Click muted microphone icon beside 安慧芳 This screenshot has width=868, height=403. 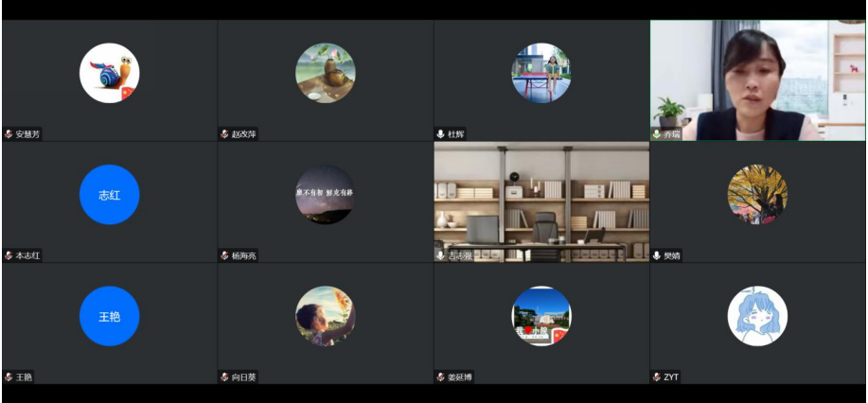(9, 134)
